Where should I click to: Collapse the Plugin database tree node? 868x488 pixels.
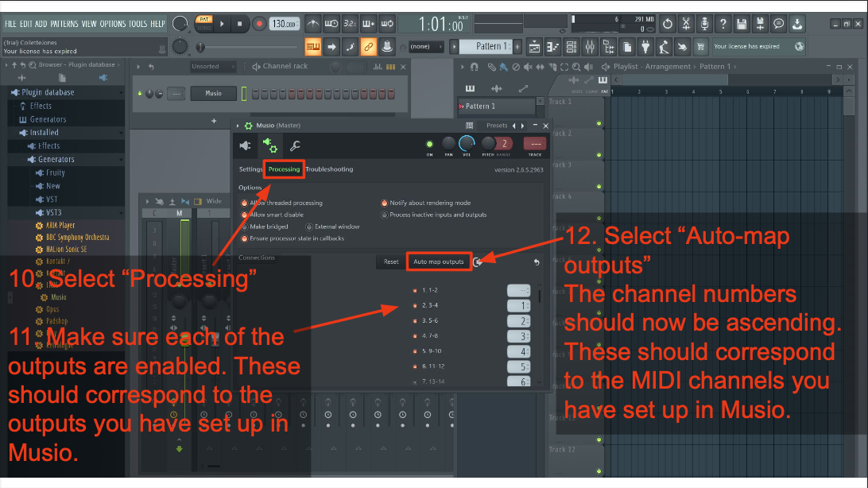(122, 92)
